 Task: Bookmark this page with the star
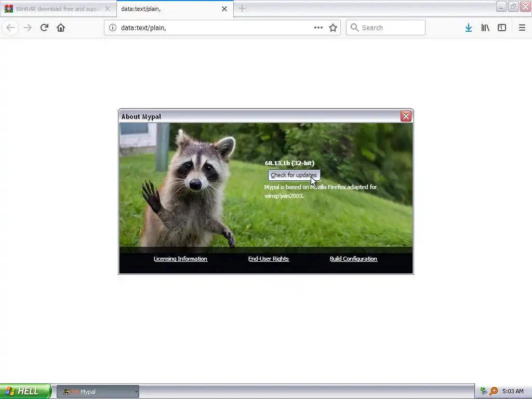333,28
